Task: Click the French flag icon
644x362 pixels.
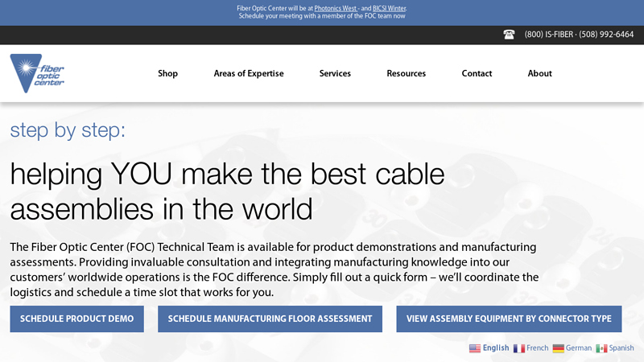Action: pyautogui.click(x=518, y=348)
